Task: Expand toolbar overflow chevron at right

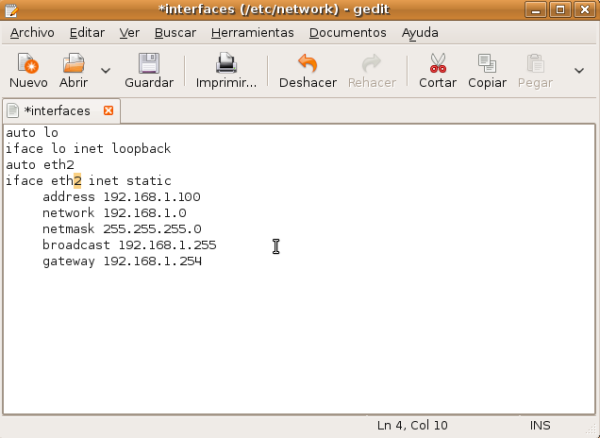Action: click(x=579, y=70)
